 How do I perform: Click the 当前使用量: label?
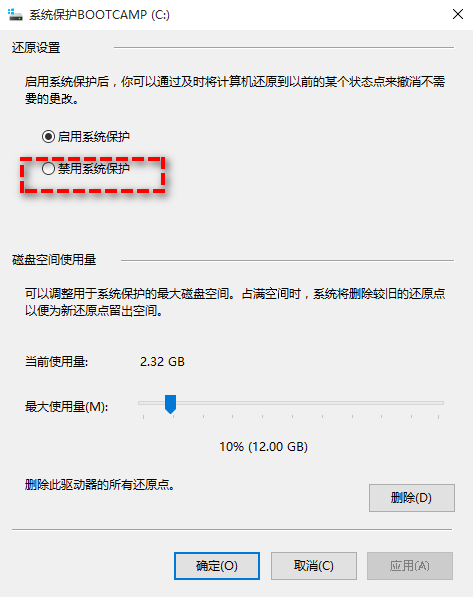pyautogui.click(x=56, y=361)
